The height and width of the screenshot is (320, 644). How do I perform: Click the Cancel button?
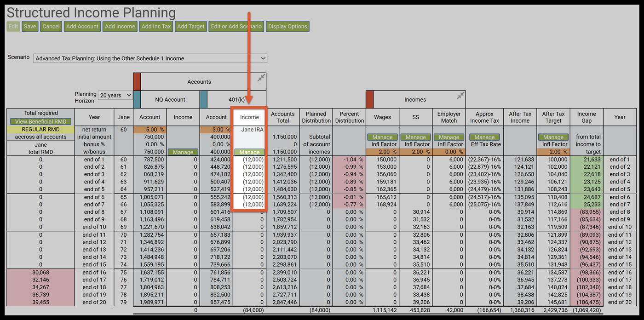(x=51, y=26)
